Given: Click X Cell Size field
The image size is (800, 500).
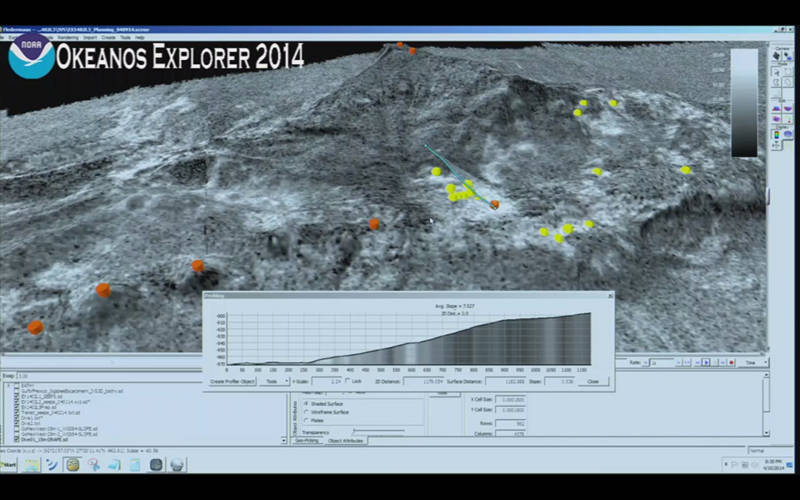Looking at the screenshot, I should coord(511,400).
